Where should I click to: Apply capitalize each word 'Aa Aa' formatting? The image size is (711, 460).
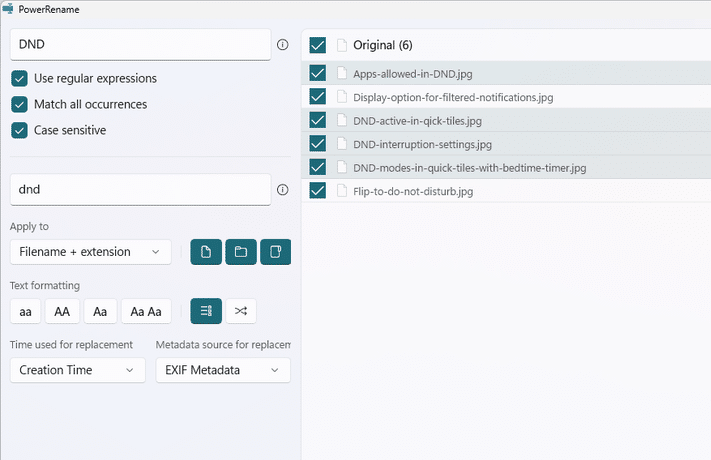tap(146, 311)
